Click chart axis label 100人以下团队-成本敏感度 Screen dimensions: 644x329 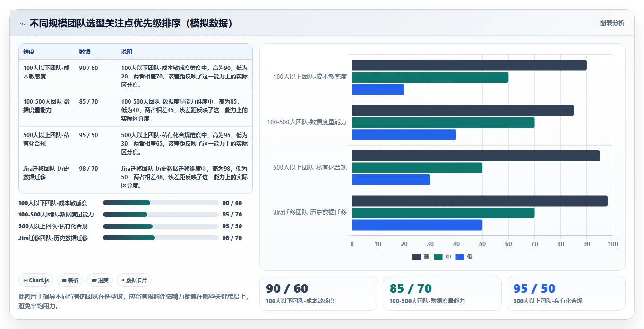(310, 77)
